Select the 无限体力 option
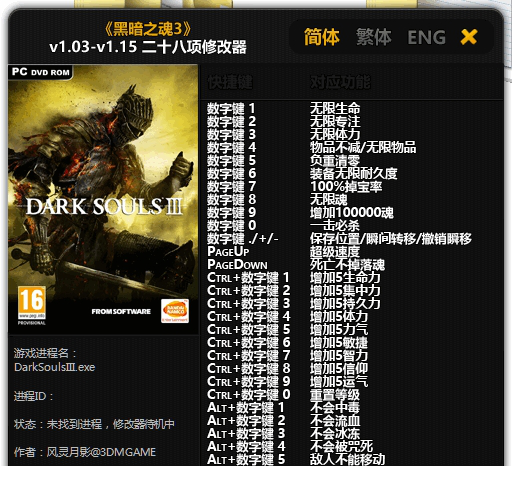This screenshot has height=484, width=512. pyautogui.click(x=335, y=134)
